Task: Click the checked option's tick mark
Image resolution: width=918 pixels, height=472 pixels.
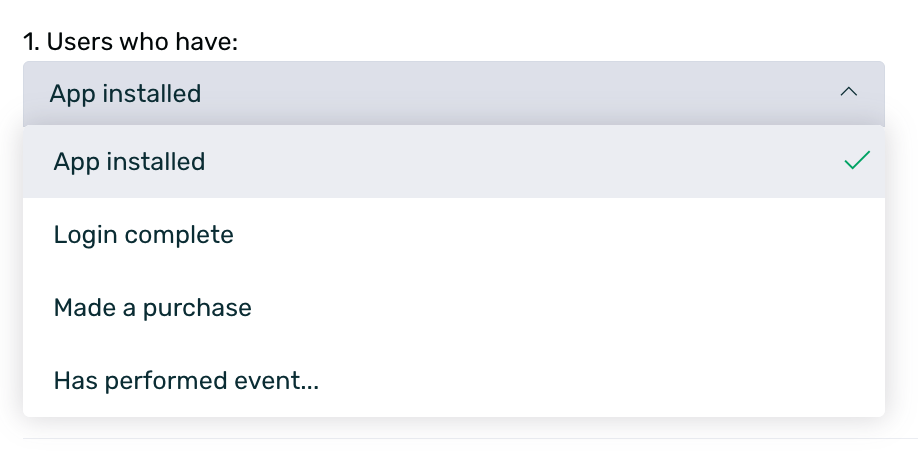Action: pyautogui.click(x=857, y=161)
